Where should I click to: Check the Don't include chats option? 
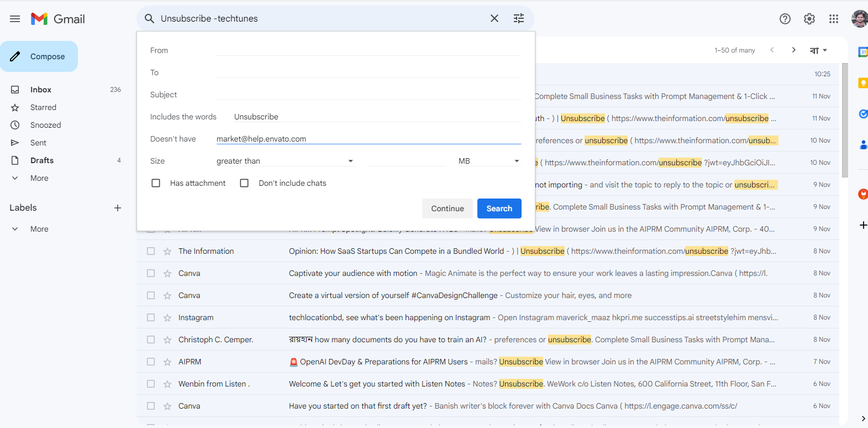[x=244, y=183]
